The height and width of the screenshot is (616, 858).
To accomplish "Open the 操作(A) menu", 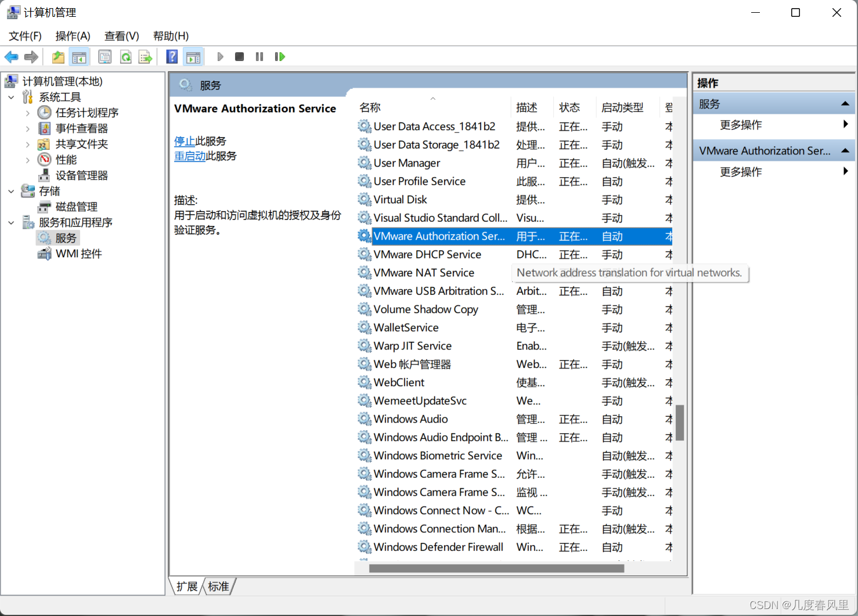I will pyautogui.click(x=73, y=36).
